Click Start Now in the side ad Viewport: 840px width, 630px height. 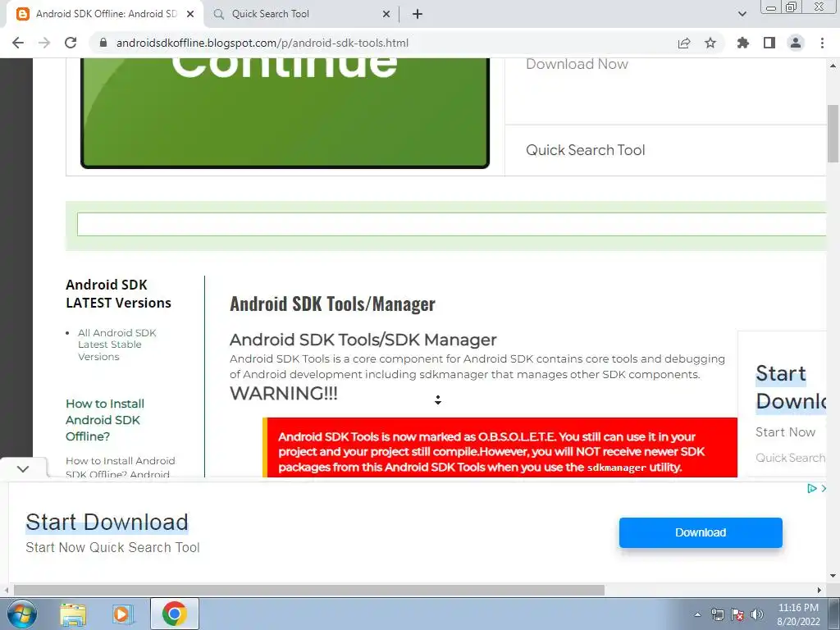tap(785, 431)
